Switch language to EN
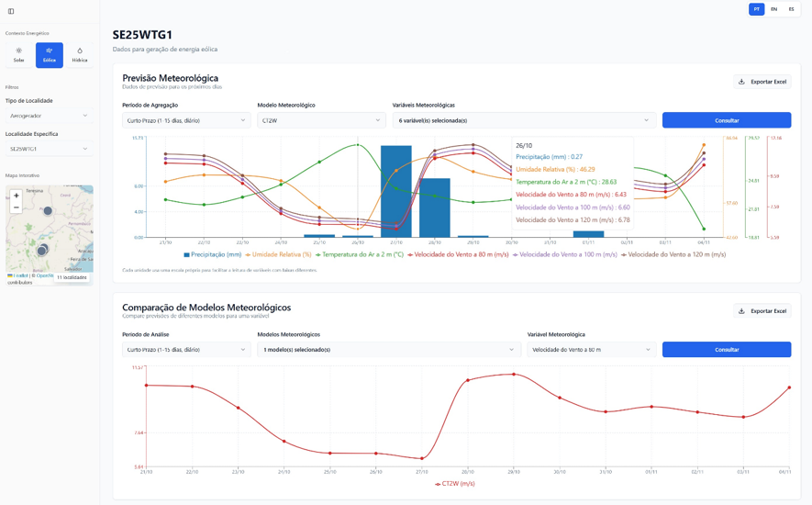Screen dimensions: 812x505 pyautogui.click(x=773, y=9)
